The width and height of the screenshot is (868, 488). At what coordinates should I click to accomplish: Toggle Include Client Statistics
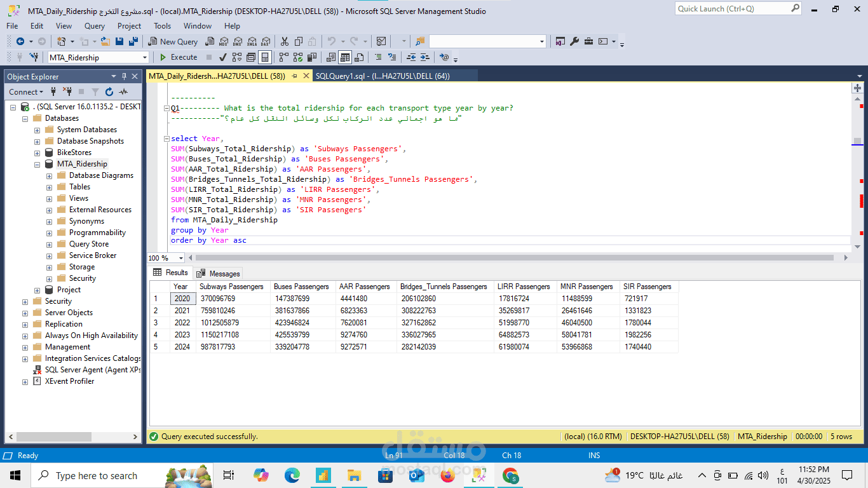pos(312,57)
